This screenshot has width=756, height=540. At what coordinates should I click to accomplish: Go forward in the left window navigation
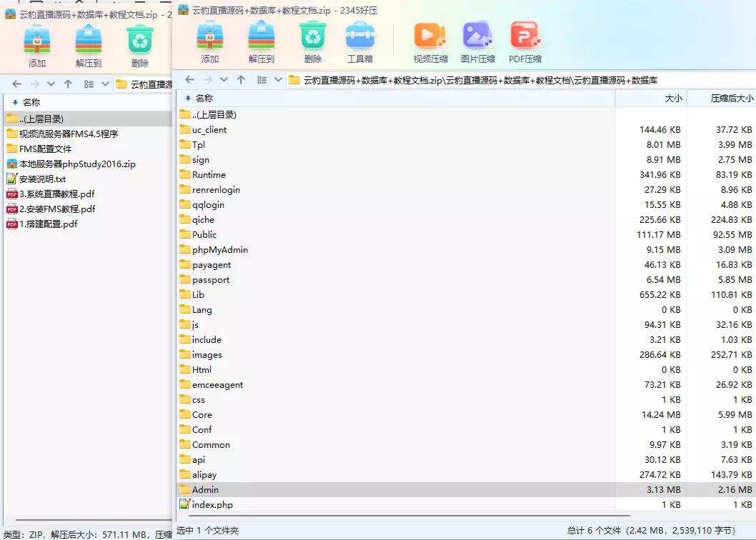(x=35, y=84)
